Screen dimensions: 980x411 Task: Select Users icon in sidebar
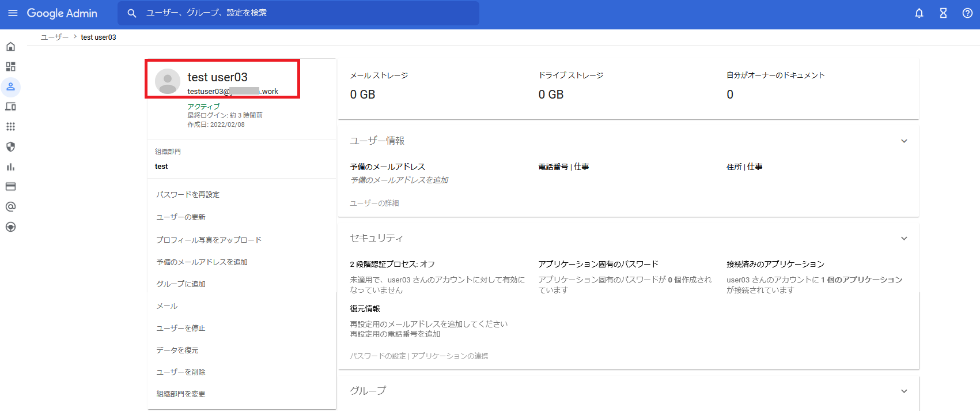coord(10,87)
